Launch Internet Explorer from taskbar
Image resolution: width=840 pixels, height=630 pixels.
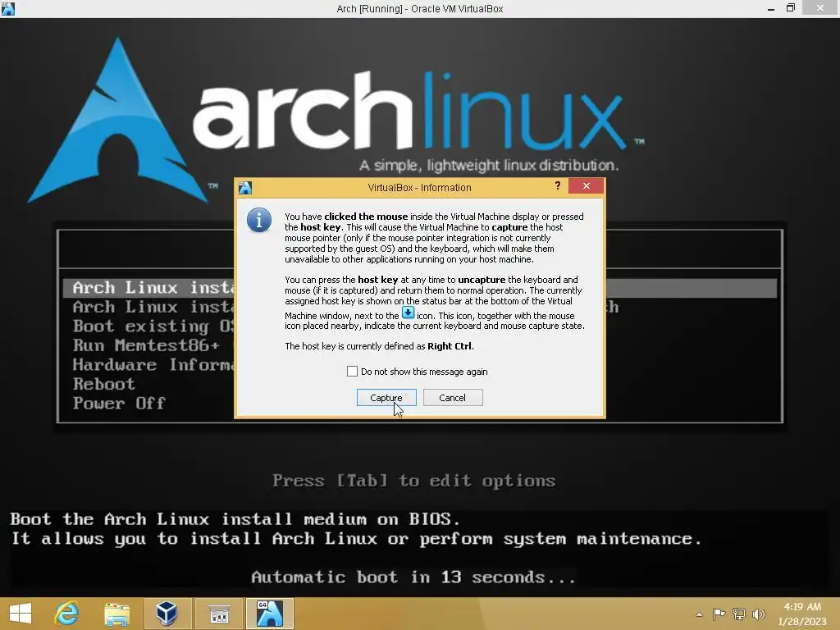67,614
